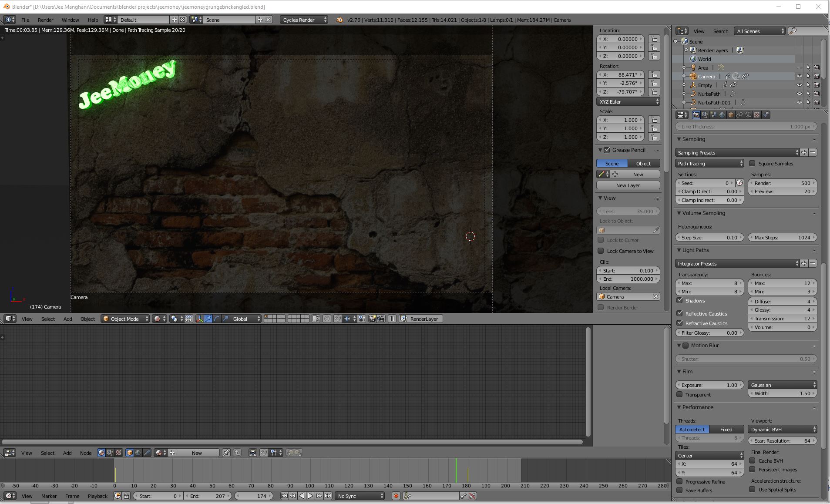The width and height of the screenshot is (830, 504).
Task: Disable Shadows checkbox
Action: 679,300
